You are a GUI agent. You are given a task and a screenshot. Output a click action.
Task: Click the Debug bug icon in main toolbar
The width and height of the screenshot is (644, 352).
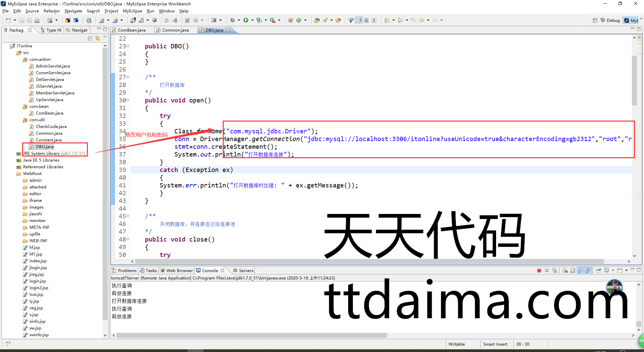point(232,20)
